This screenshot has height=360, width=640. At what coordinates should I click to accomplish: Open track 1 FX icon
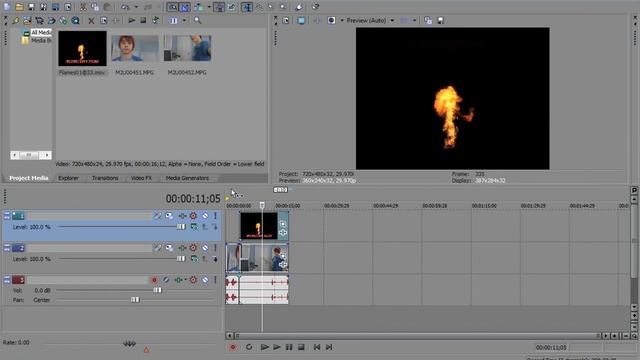coord(182,216)
